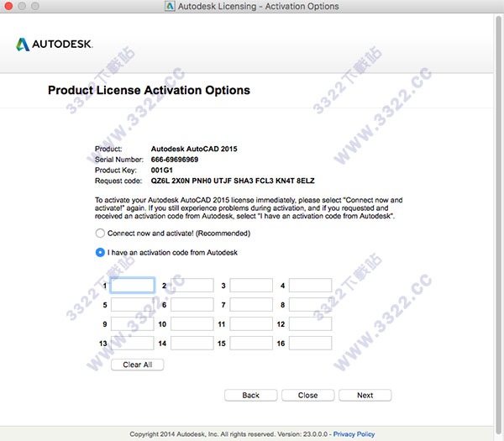Click activation code field 2

click(x=192, y=286)
